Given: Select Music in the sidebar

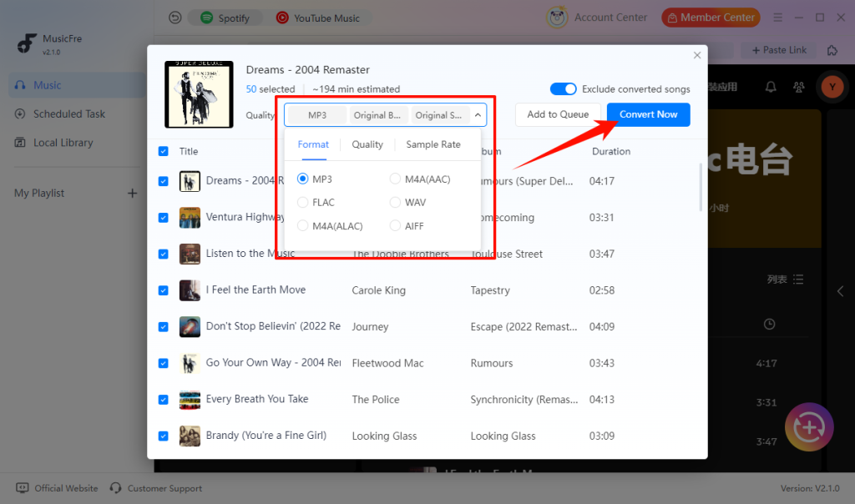Looking at the screenshot, I should 77,85.
